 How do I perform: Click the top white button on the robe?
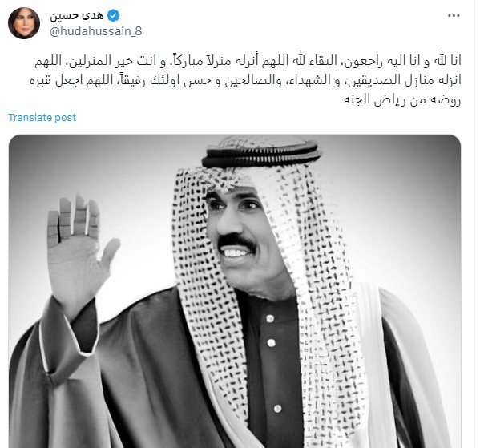pyautogui.click(x=270, y=318)
